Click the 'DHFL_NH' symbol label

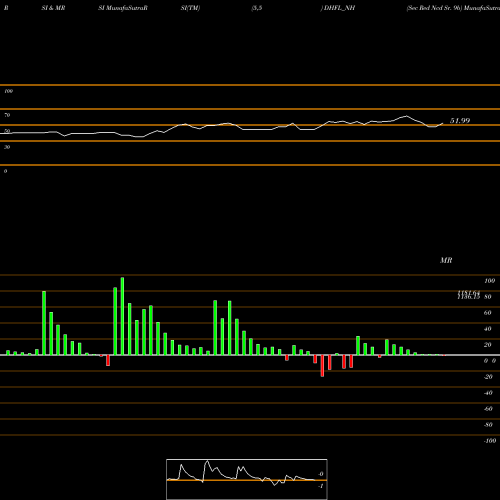pyautogui.click(x=339, y=8)
